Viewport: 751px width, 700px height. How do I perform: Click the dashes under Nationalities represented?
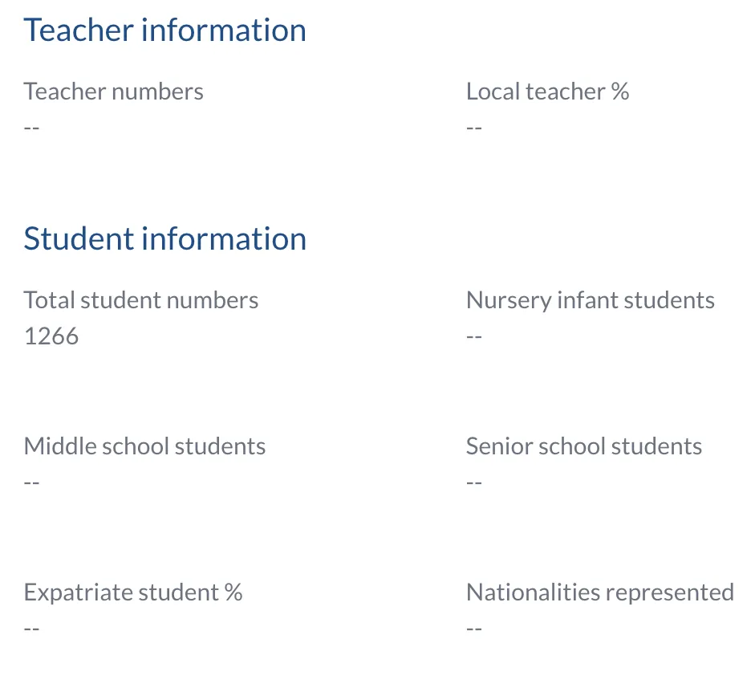tap(474, 628)
